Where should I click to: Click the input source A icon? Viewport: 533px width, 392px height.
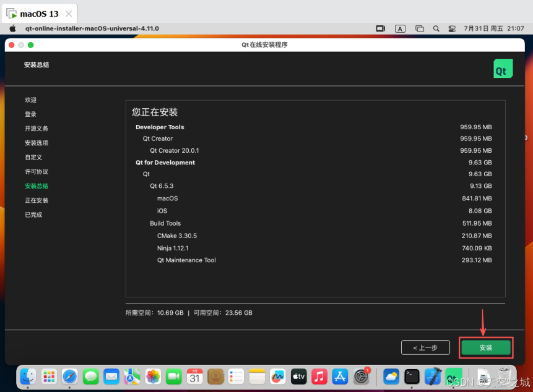(400, 28)
